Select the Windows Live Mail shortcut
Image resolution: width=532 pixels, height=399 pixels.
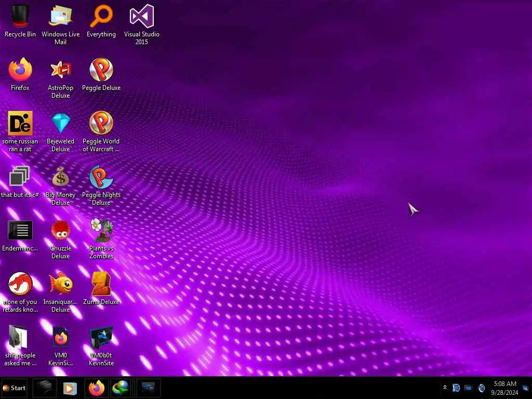60,24
